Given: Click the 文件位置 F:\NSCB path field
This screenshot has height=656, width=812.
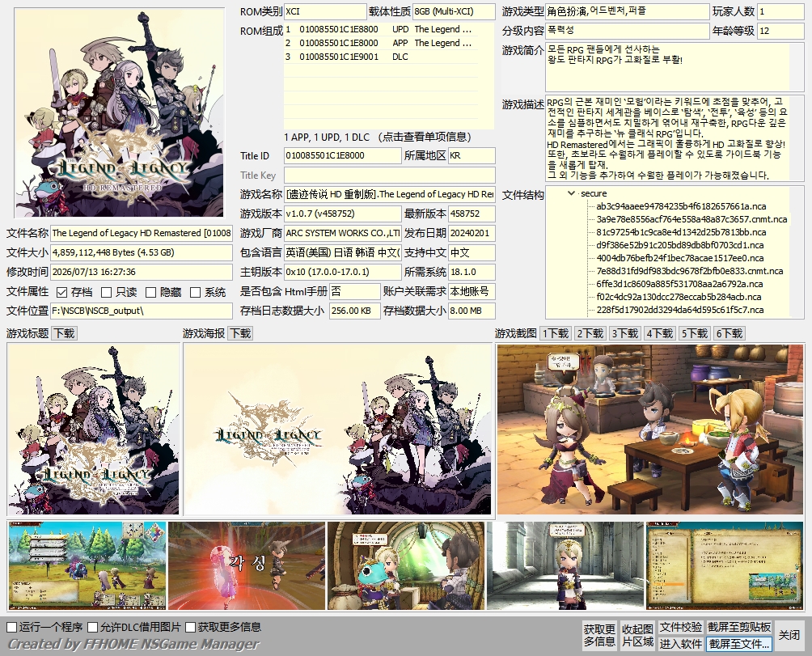Looking at the screenshot, I should (142, 311).
